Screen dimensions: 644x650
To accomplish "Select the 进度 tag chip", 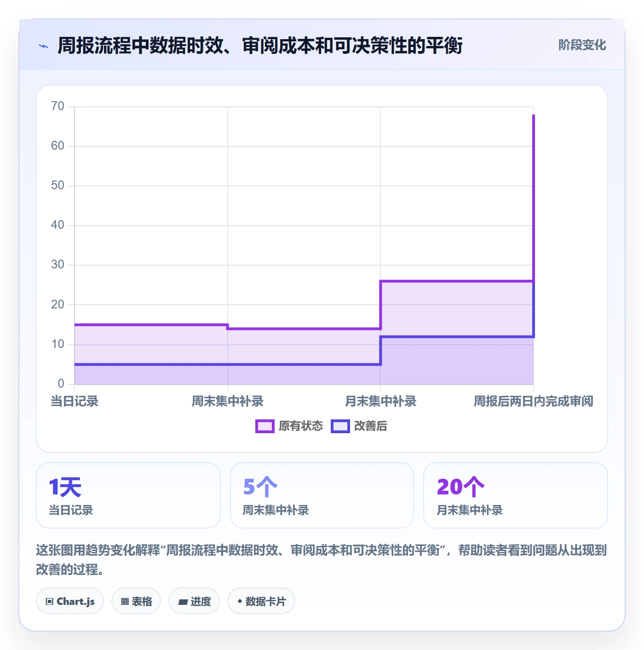I will pyautogui.click(x=194, y=601).
